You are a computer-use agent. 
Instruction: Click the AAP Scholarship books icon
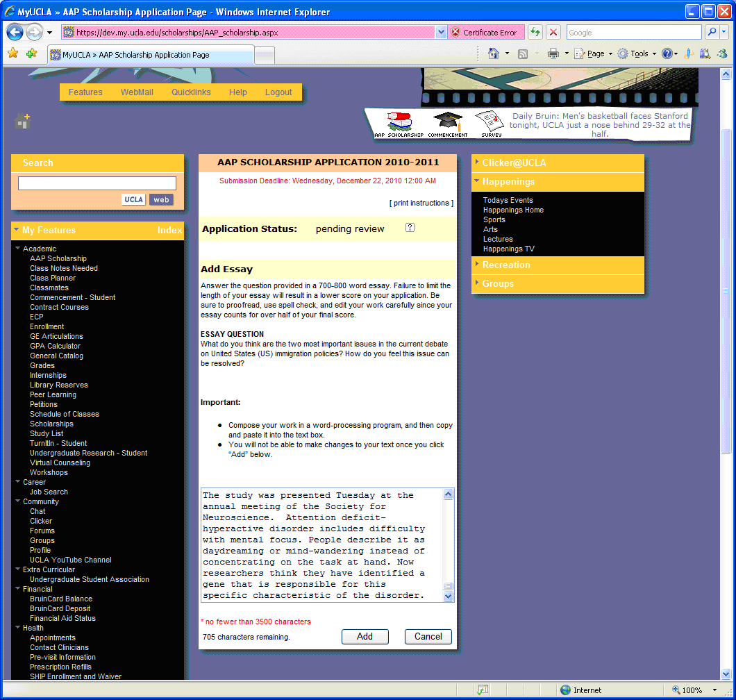[399, 122]
